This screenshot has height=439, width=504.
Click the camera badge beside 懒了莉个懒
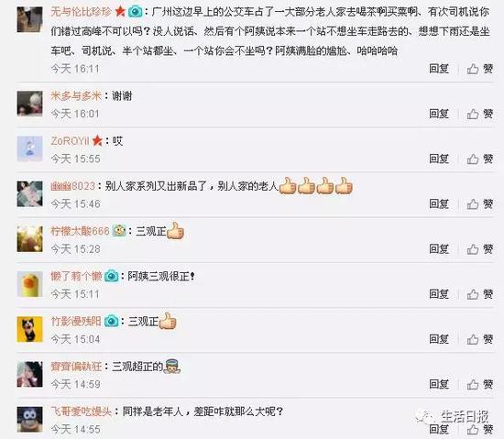[112, 276]
